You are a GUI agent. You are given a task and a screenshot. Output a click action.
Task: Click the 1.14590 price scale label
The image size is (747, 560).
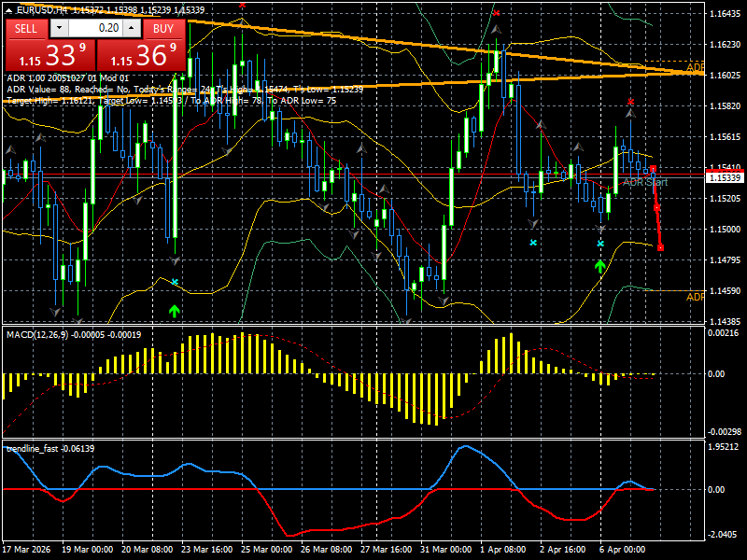pyautogui.click(x=726, y=290)
